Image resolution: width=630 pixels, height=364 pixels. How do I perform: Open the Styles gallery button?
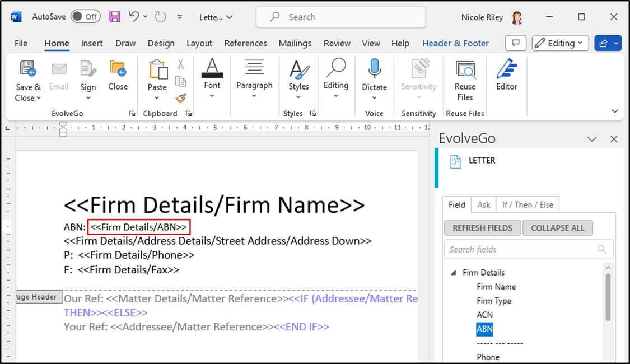click(298, 80)
